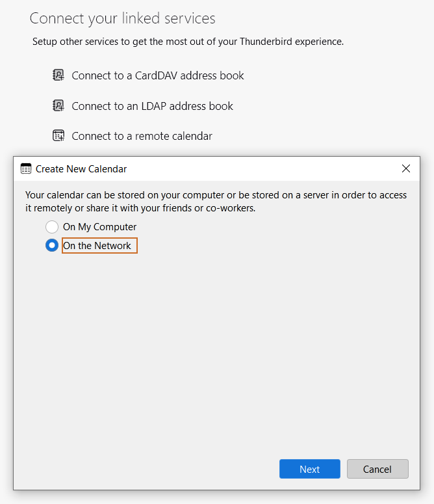Image resolution: width=434 pixels, height=504 pixels.
Task: Select the On the Network radio button
Action: click(52, 246)
